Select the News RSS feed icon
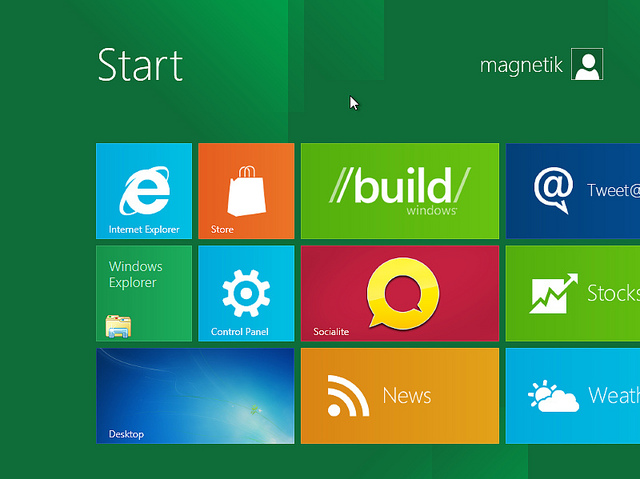The width and height of the screenshot is (640, 479). click(348, 396)
